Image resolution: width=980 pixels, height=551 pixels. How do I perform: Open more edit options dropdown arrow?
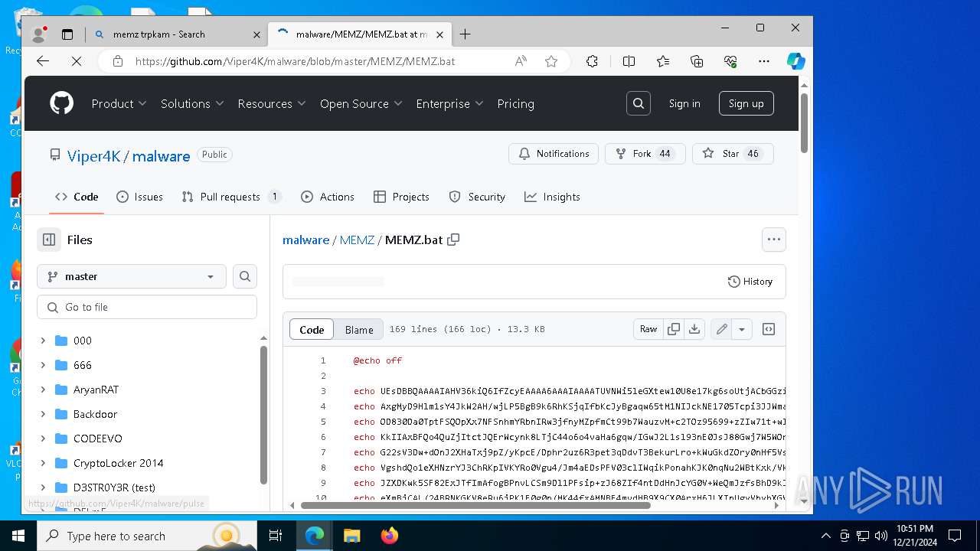(x=742, y=329)
